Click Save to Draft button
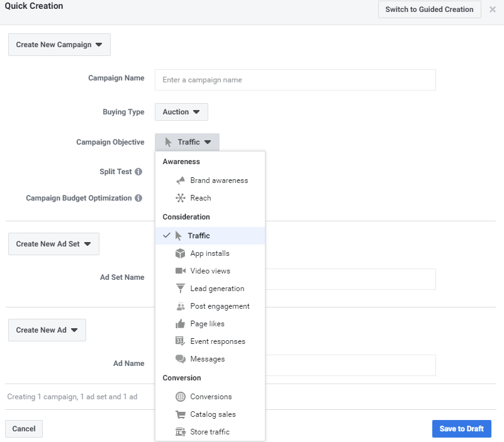Viewport: 504px width, 442px height. tap(462, 429)
